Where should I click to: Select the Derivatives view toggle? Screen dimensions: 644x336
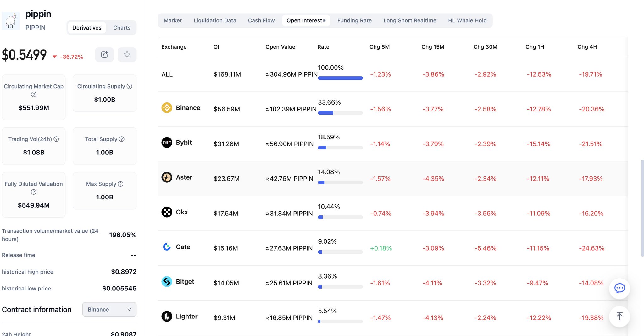[87, 28]
